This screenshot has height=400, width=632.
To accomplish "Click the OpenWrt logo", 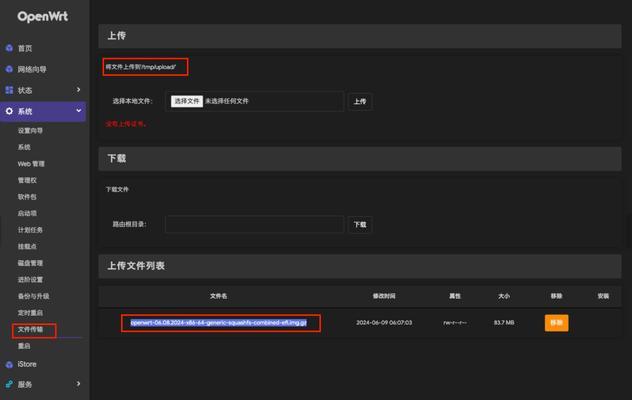I will click(43, 17).
